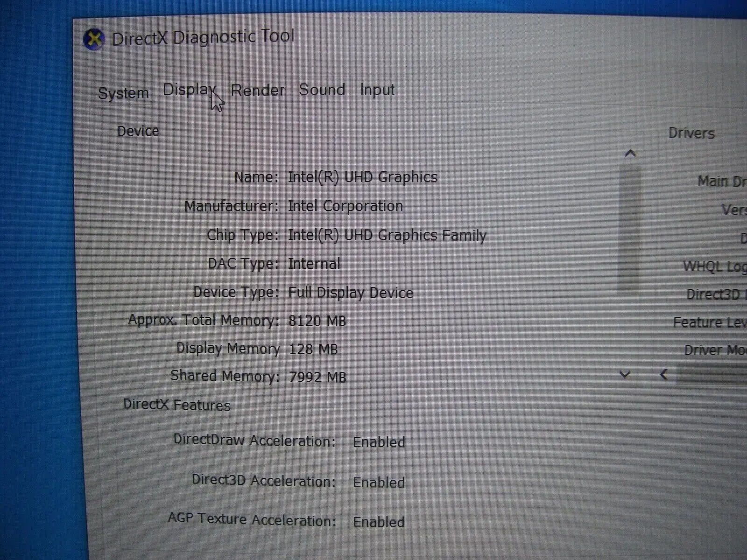
Task: Select the Intel(R) UHD Graphics Family text
Action: click(387, 235)
